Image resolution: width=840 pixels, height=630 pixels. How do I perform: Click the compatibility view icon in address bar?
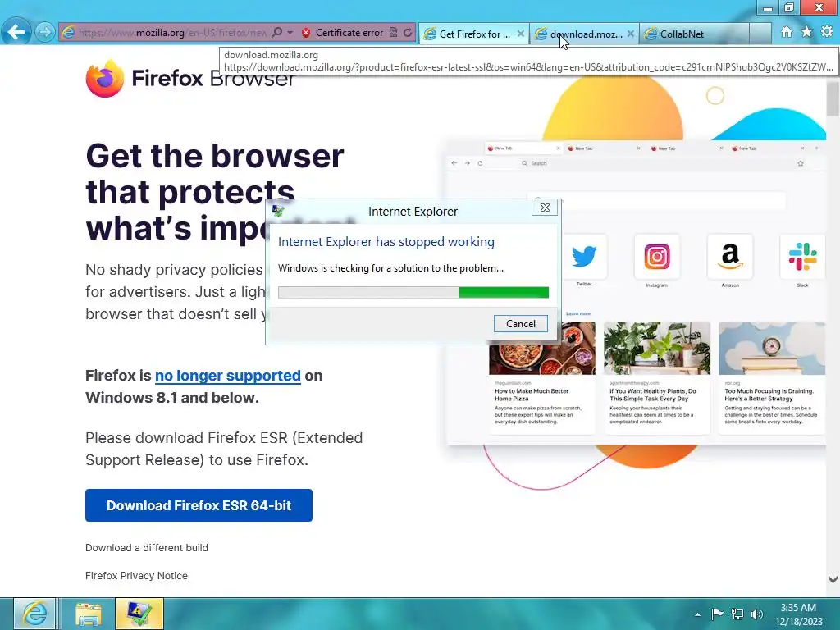click(x=393, y=33)
